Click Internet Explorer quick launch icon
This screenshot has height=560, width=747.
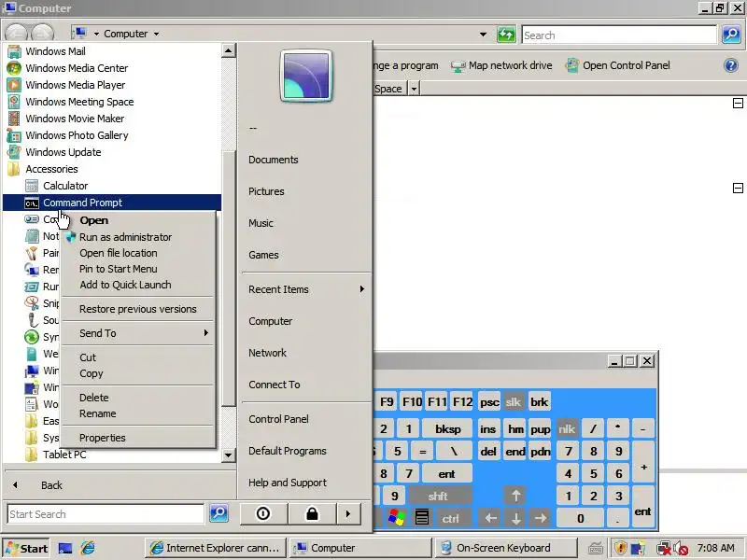pos(88,548)
